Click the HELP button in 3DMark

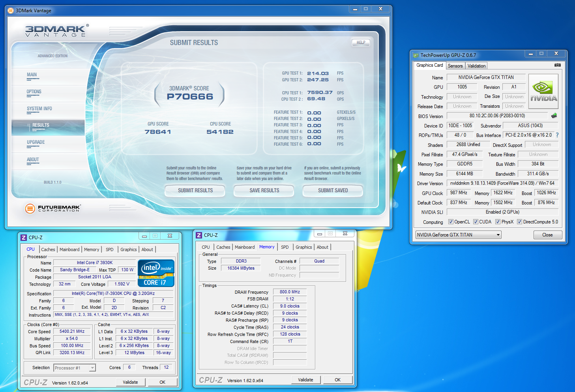361,42
